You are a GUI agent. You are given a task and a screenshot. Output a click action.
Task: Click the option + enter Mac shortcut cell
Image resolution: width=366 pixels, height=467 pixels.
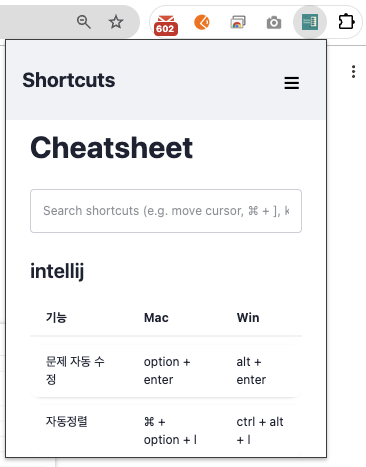pyautogui.click(x=167, y=371)
